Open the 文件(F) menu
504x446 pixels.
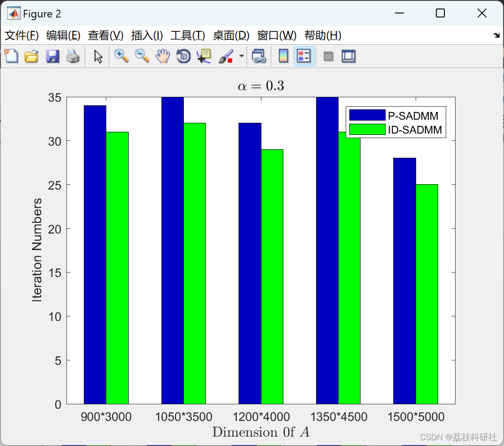22,35
